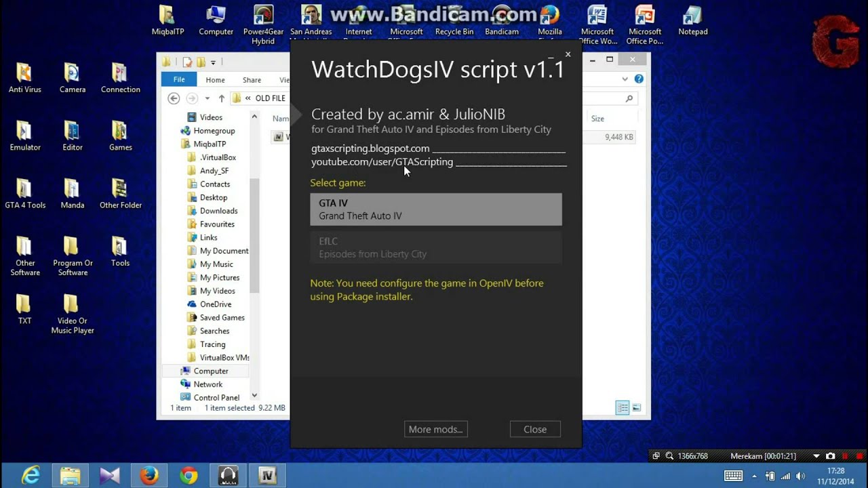
Task: Sort by Size column header
Action: (x=597, y=119)
